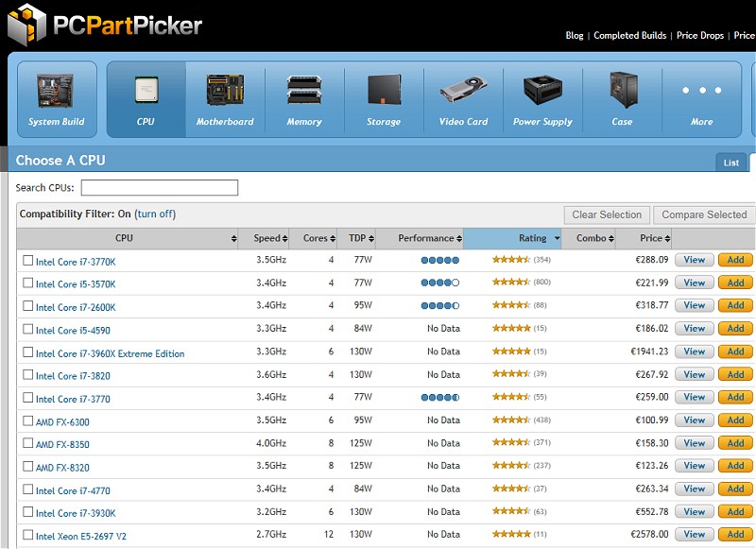
Task: Tick checkbox for AMD FX-6300
Action: (x=28, y=420)
